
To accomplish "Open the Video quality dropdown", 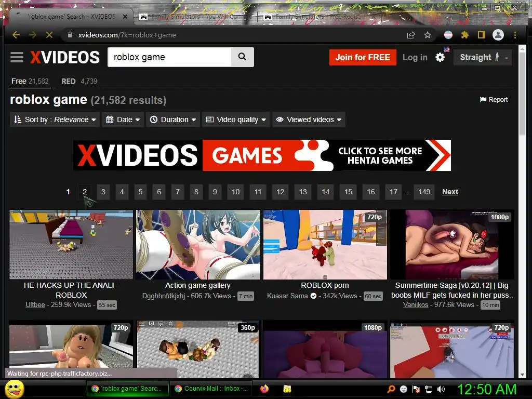I will pyautogui.click(x=236, y=119).
